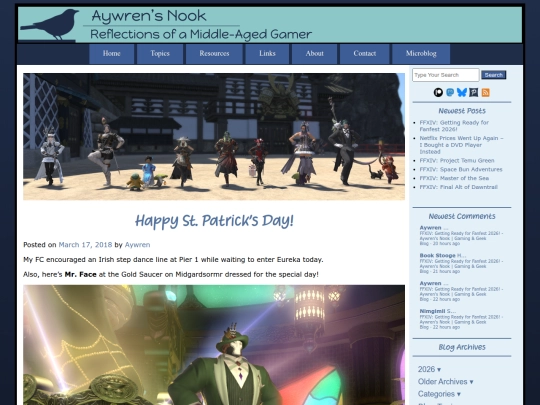Open the Patreon icon link
This screenshot has height=405, width=540.
click(438, 92)
